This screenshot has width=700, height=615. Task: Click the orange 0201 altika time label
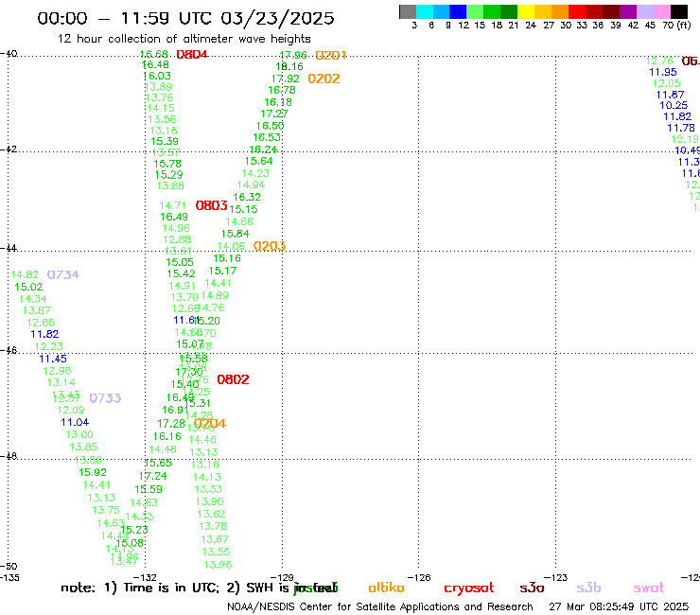tap(331, 56)
